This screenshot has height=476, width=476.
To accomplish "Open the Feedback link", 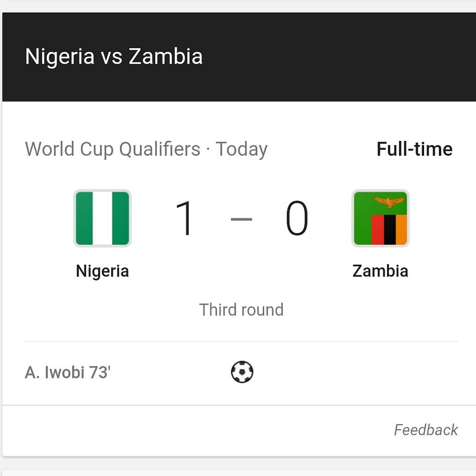I will 426,430.
